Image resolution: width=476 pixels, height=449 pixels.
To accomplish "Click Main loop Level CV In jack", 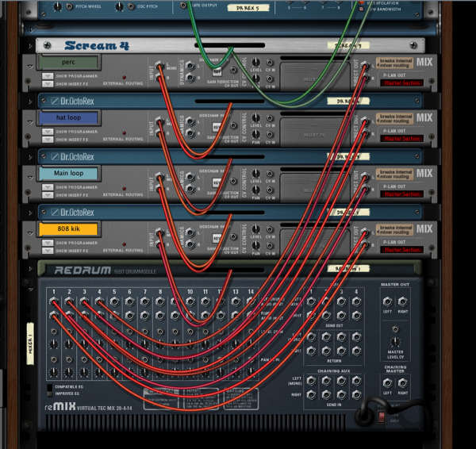I will (270, 174).
